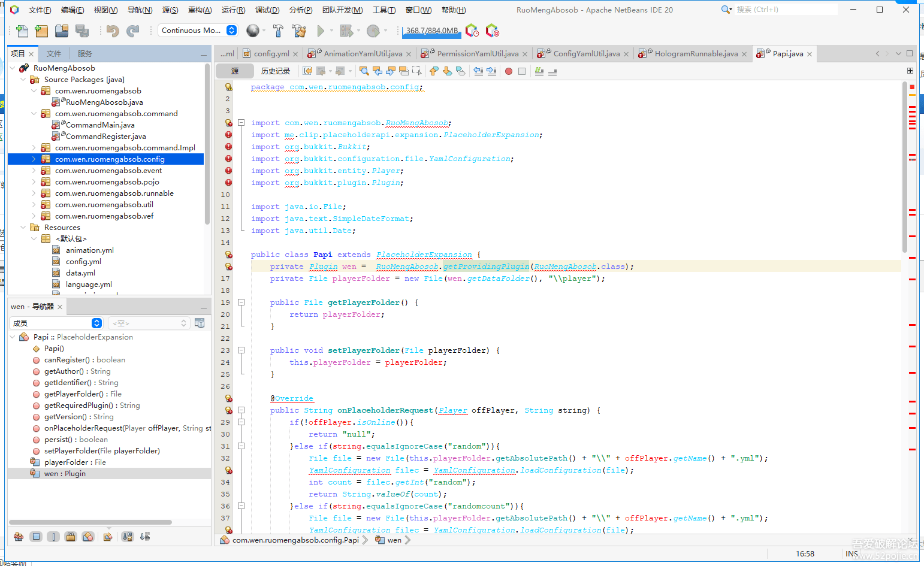Click the 源 source view button
924x566 pixels.
point(234,71)
